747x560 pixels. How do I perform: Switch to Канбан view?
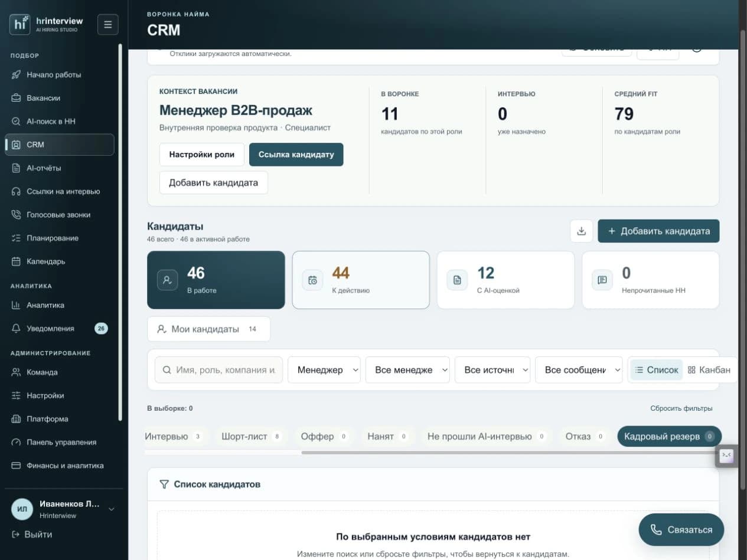(x=709, y=370)
